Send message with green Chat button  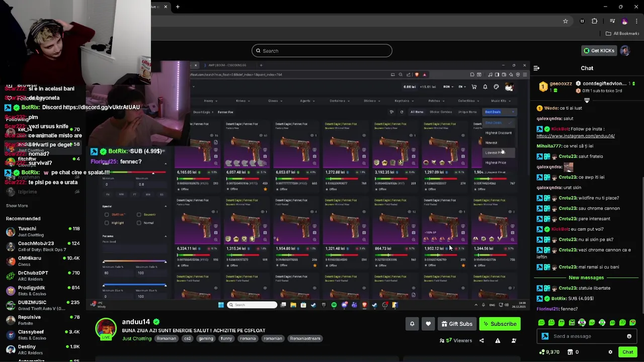(x=627, y=352)
